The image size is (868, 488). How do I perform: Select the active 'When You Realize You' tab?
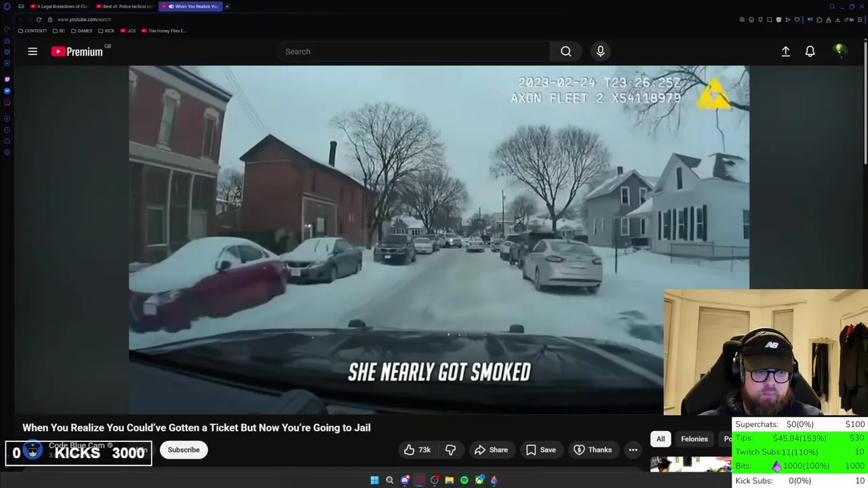(x=191, y=6)
